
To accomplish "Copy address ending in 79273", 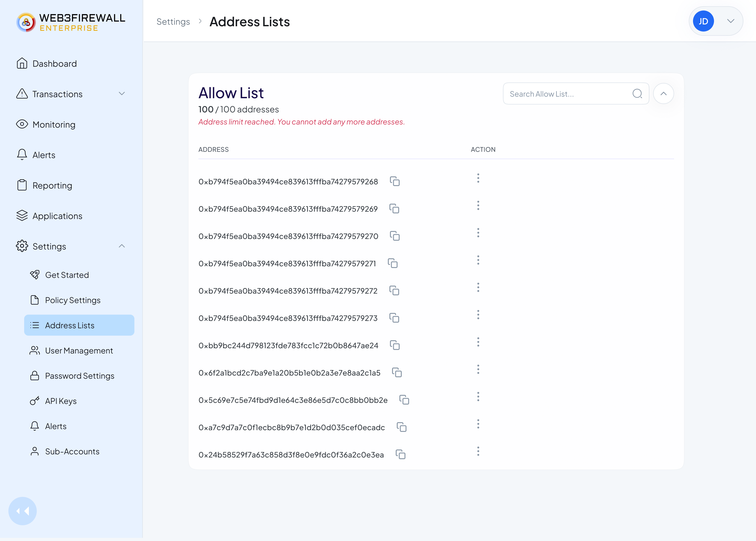I will [394, 318].
